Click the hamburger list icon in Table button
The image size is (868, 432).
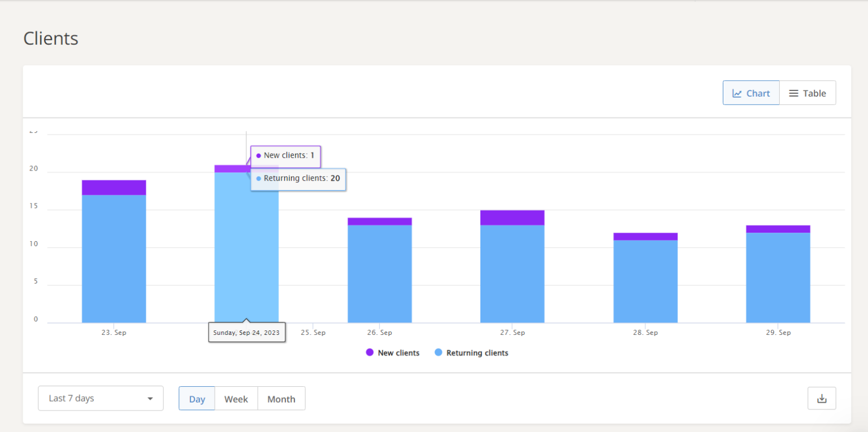point(794,93)
